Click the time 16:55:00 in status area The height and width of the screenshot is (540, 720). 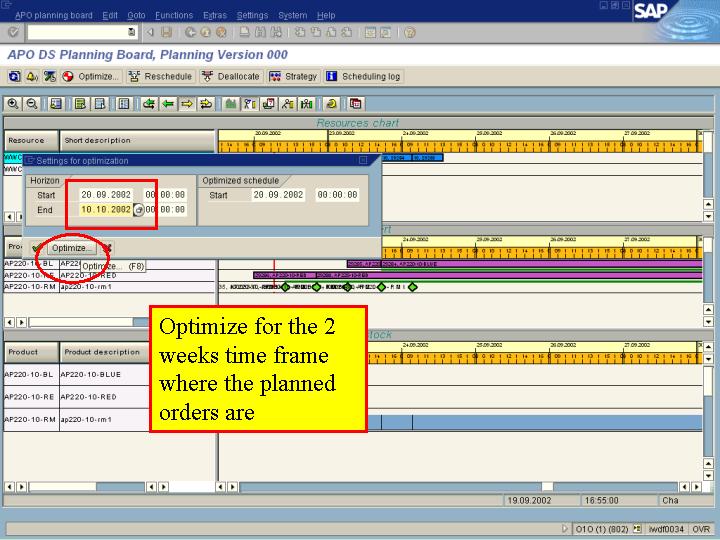[x=602, y=501]
